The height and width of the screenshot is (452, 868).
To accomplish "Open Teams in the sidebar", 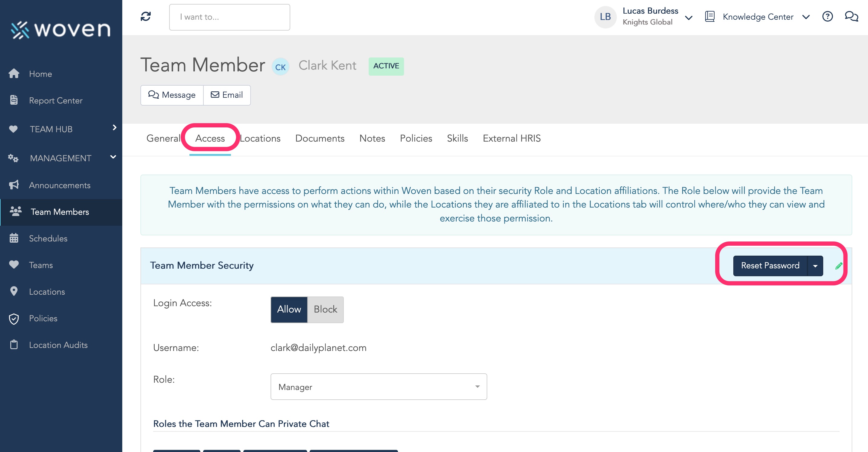I will tap(61, 265).
